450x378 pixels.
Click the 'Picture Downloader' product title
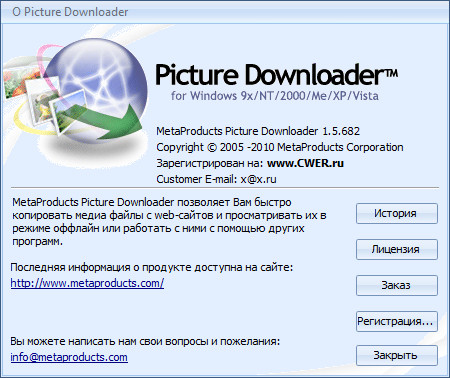pyautogui.click(x=276, y=75)
